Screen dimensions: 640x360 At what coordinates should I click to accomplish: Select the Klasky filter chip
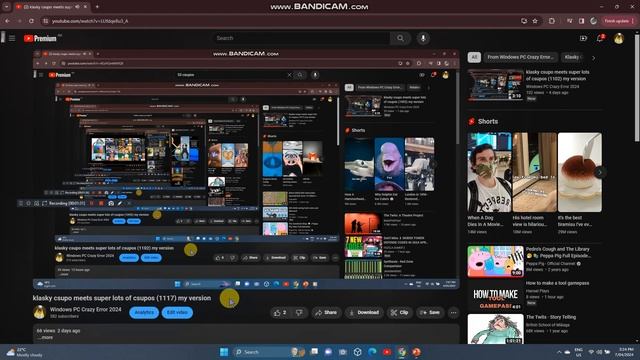coord(572,57)
